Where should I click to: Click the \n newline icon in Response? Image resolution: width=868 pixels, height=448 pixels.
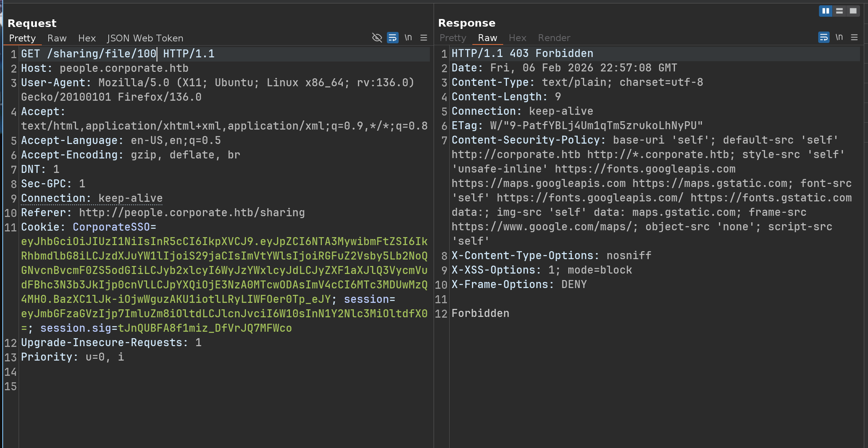839,37
